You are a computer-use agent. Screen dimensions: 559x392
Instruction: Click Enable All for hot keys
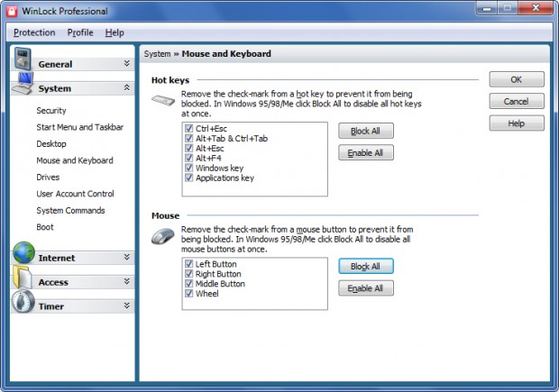pyautogui.click(x=366, y=152)
